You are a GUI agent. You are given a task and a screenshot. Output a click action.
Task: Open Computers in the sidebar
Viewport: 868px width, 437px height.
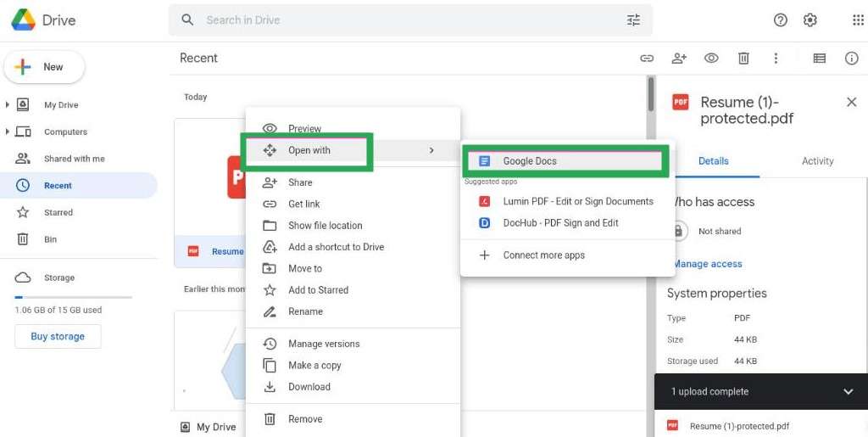coord(65,132)
